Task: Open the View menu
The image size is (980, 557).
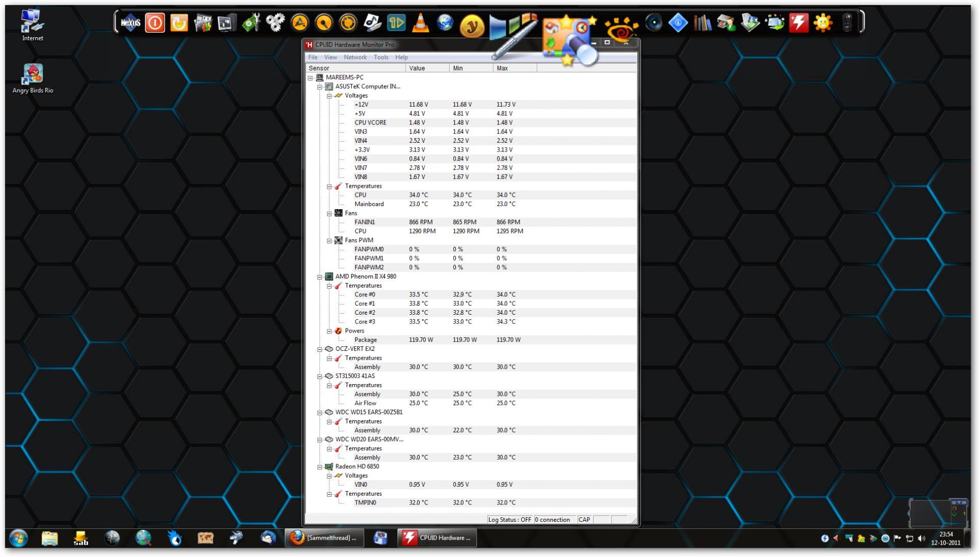Action: pyautogui.click(x=330, y=57)
